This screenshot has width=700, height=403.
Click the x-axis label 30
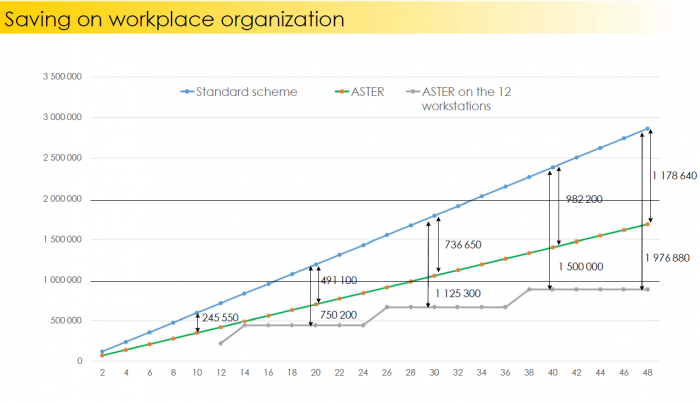pyautogui.click(x=434, y=373)
